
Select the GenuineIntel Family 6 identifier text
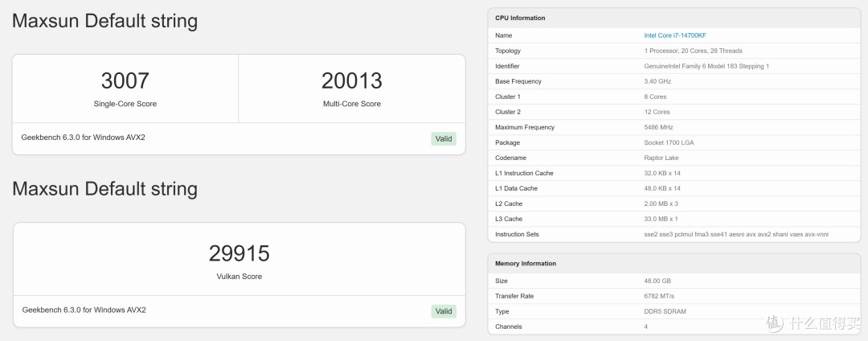click(x=706, y=66)
